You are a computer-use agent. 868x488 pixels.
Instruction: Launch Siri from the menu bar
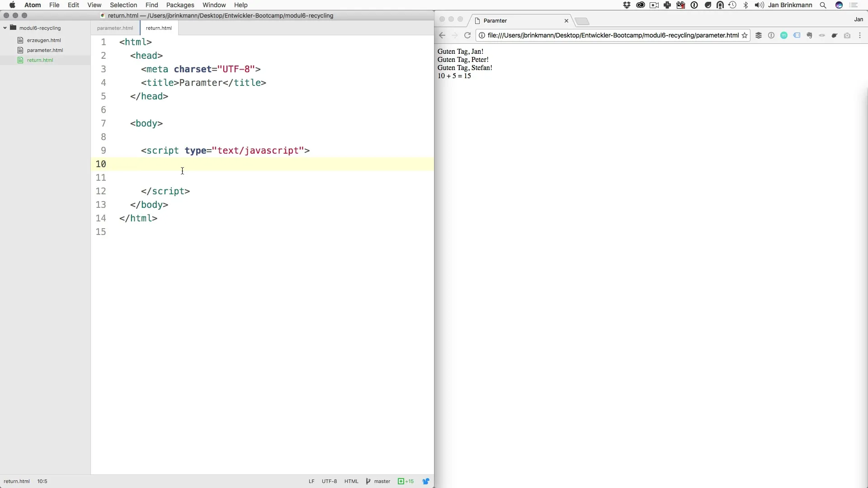pyautogui.click(x=839, y=5)
